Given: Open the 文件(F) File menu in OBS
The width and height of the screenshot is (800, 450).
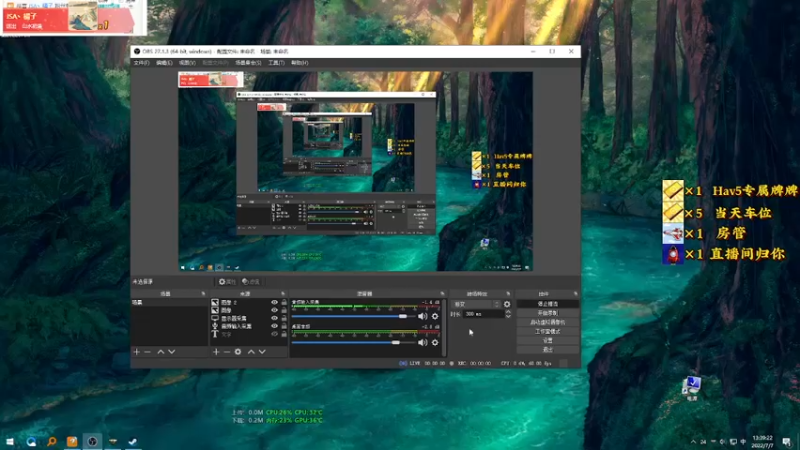Looking at the screenshot, I should tap(141, 63).
